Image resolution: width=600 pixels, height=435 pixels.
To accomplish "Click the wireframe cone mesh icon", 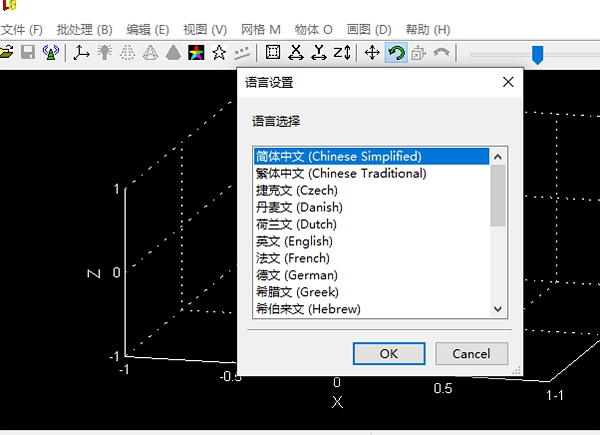I will click(150, 52).
